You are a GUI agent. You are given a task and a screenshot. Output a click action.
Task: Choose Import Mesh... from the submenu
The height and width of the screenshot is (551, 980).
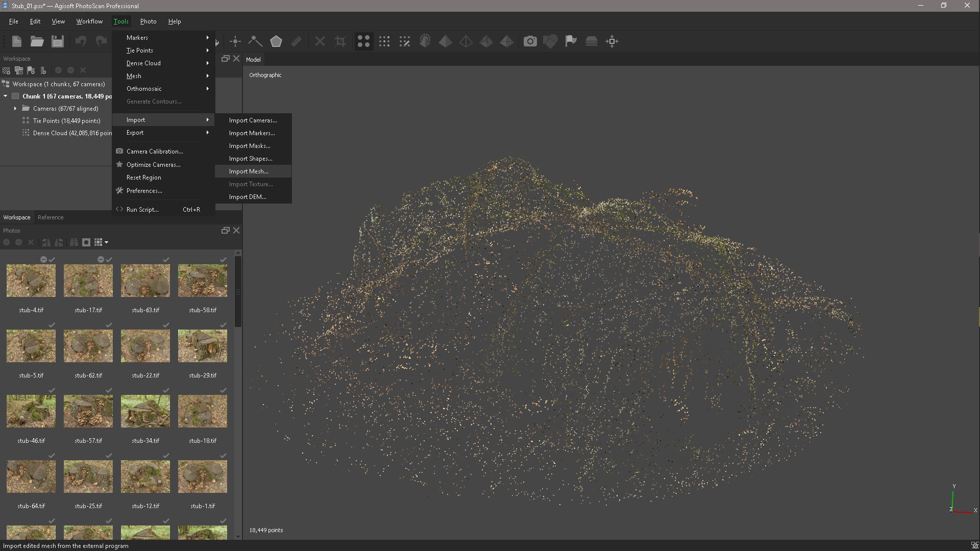(x=249, y=171)
